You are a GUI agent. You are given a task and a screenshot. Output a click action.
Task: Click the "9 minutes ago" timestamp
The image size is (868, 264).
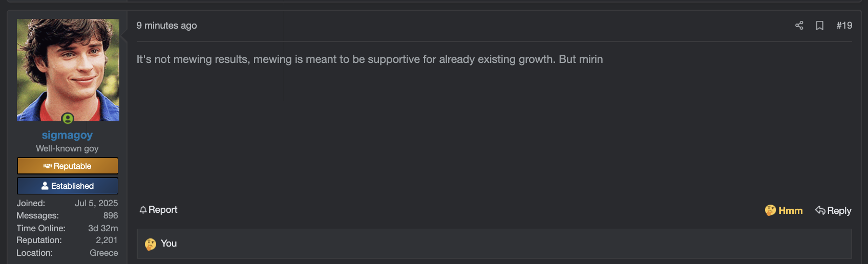point(166,26)
